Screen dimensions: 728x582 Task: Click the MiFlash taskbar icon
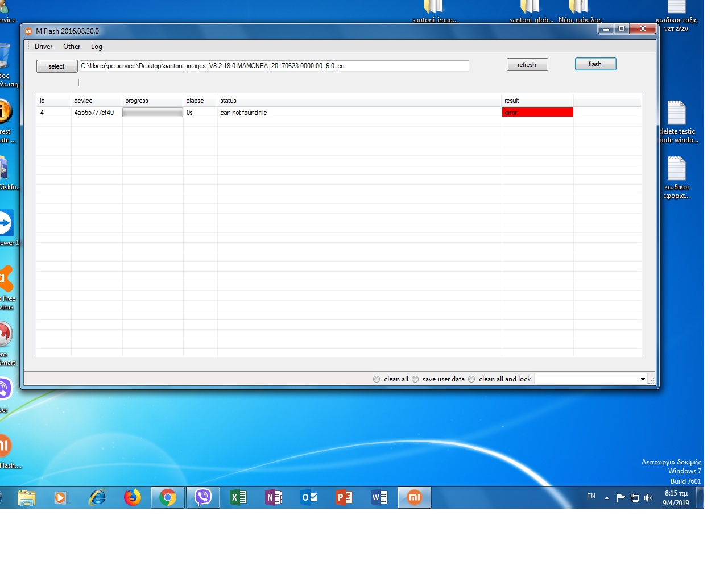(414, 498)
